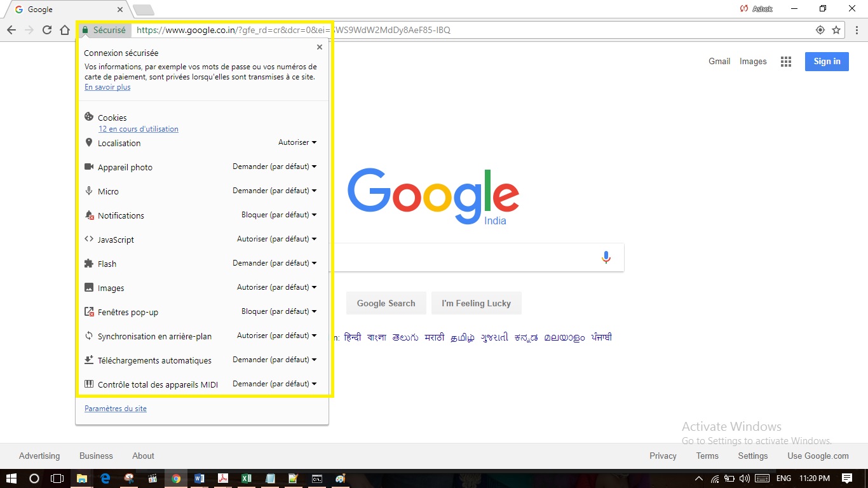
Task: Open the Paramètres du site link
Action: pos(116,409)
